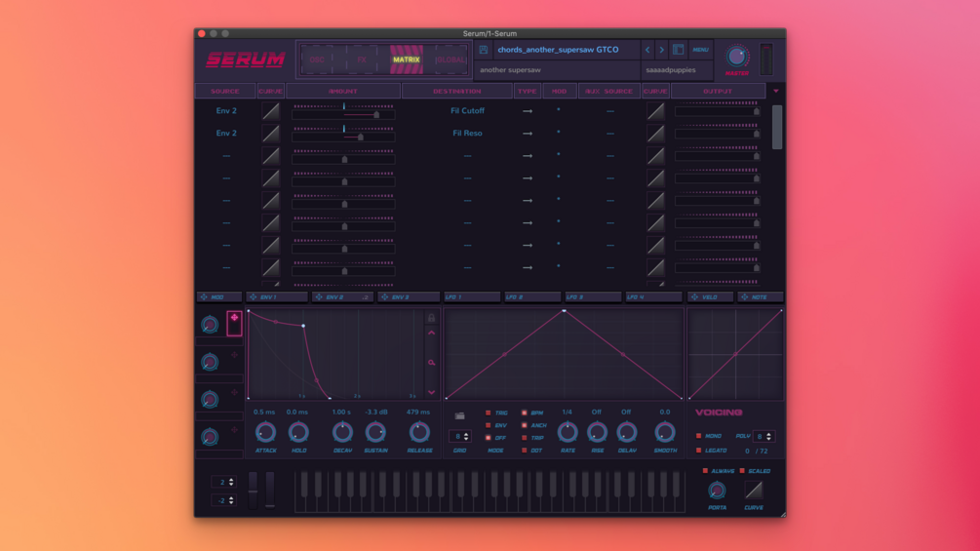Screen dimensions: 980x551
Task: Enable LFO ENV mode
Action: pos(489,425)
